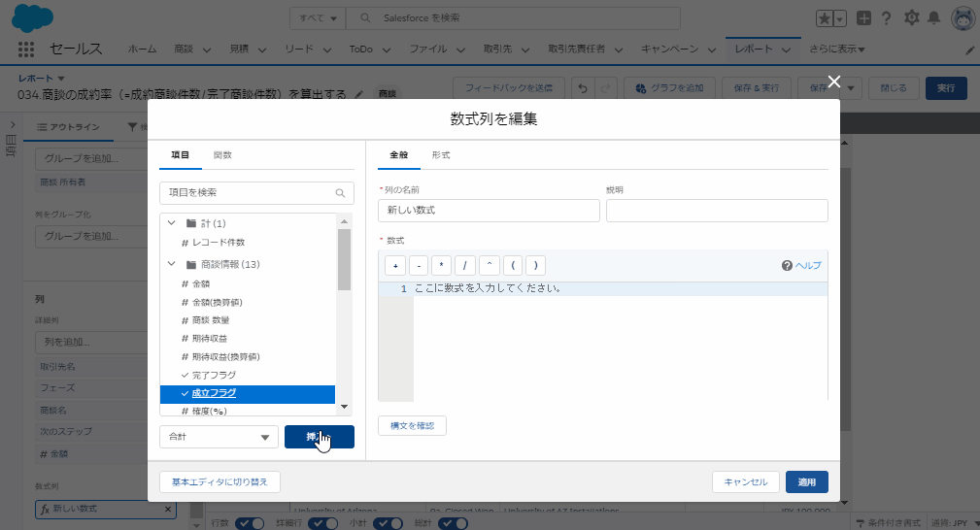Open the 保存 dropdown arrow
Viewport: 980px width, 530px height.
851,88
